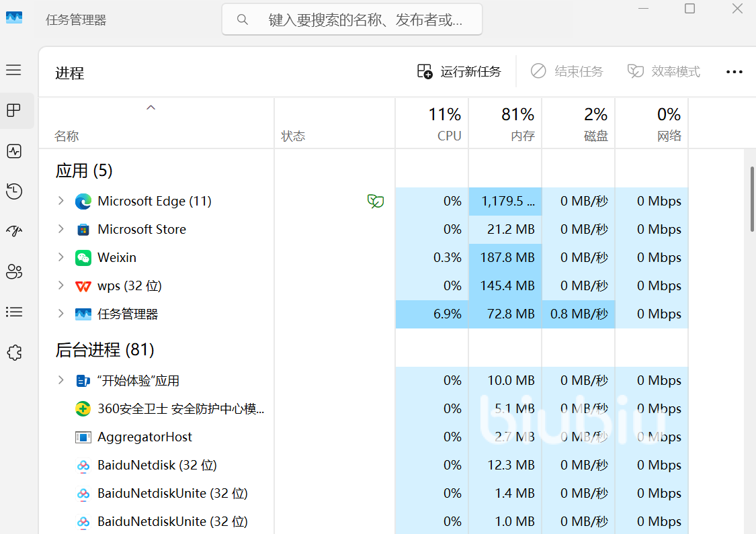Expand the Microsoft Edge (11) process group
The width and height of the screenshot is (756, 534).
pyautogui.click(x=60, y=201)
